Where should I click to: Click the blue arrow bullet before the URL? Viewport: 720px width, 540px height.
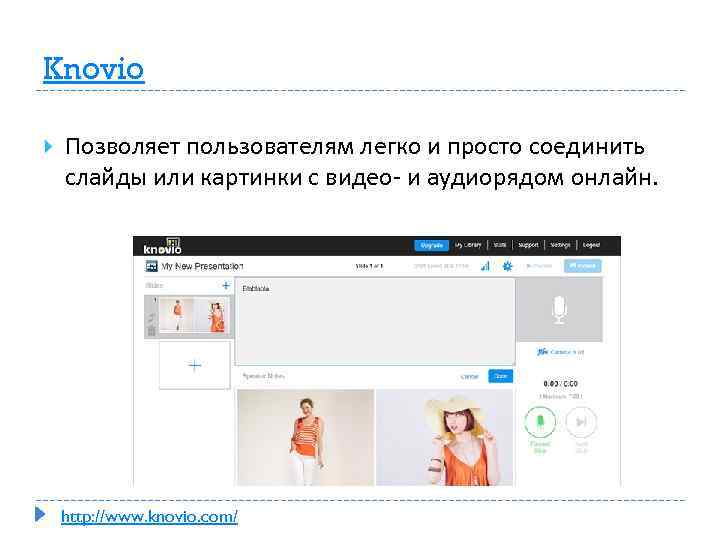40,514
